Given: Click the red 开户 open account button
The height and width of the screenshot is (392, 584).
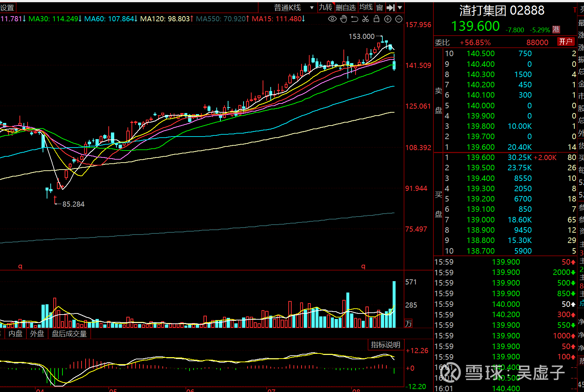Looking at the screenshot, I should coord(566,41).
